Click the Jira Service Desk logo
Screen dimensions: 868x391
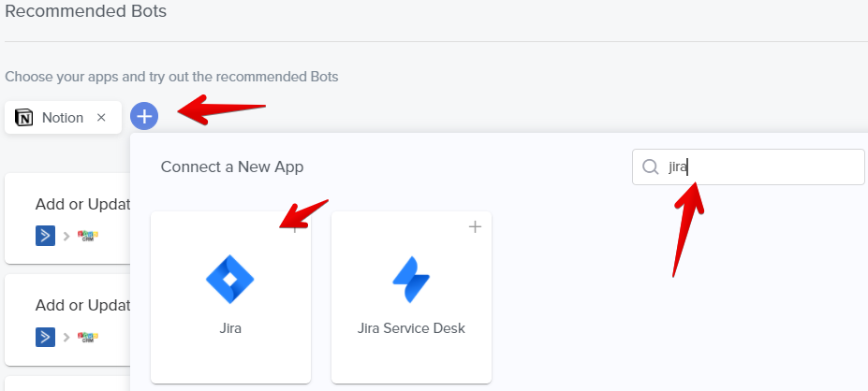click(x=411, y=280)
